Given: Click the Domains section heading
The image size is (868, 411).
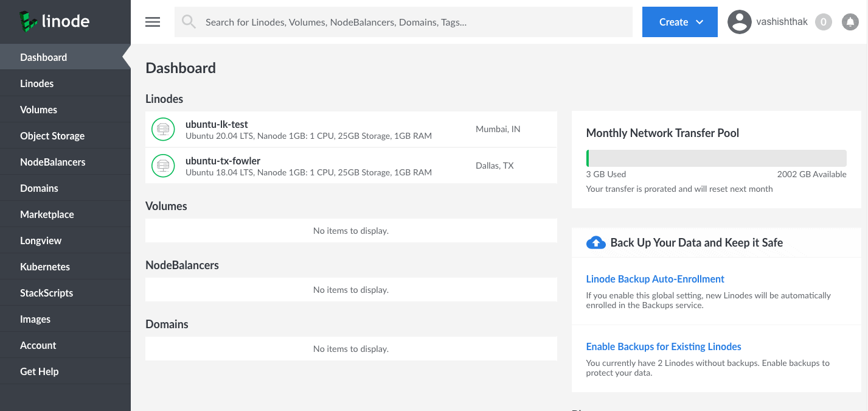Looking at the screenshot, I should 167,324.
